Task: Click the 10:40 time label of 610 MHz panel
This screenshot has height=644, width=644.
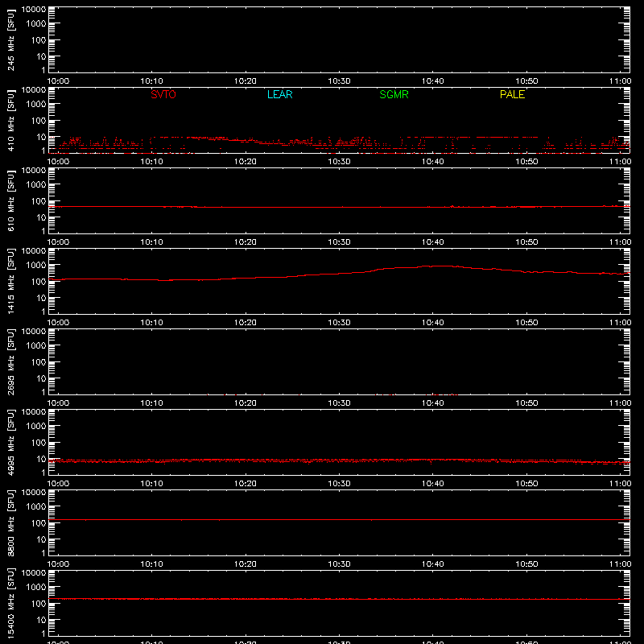Action: (x=432, y=242)
